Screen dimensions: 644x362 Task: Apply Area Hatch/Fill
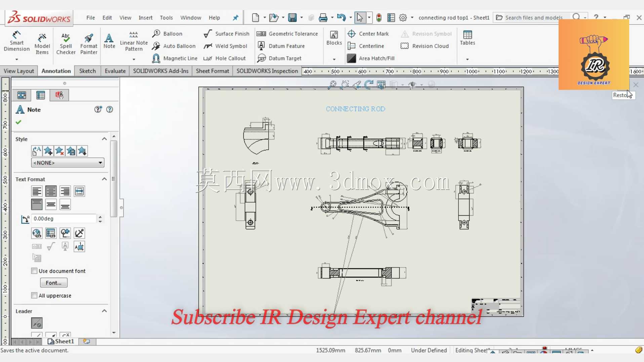pyautogui.click(x=371, y=58)
